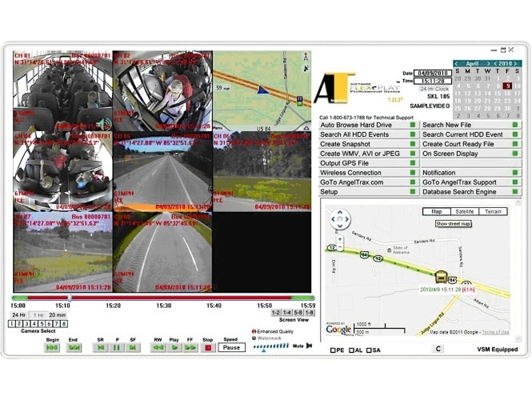Viewport: 532px width, 400px height.
Task: Rewind video with the RW button
Action: tap(158, 347)
